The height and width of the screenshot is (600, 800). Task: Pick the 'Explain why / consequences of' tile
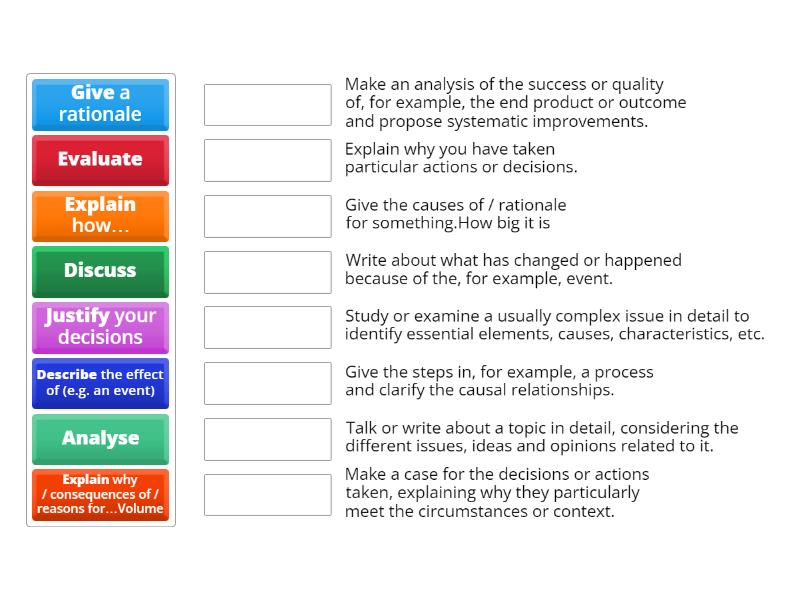pyautogui.click(x=100, y=495)
